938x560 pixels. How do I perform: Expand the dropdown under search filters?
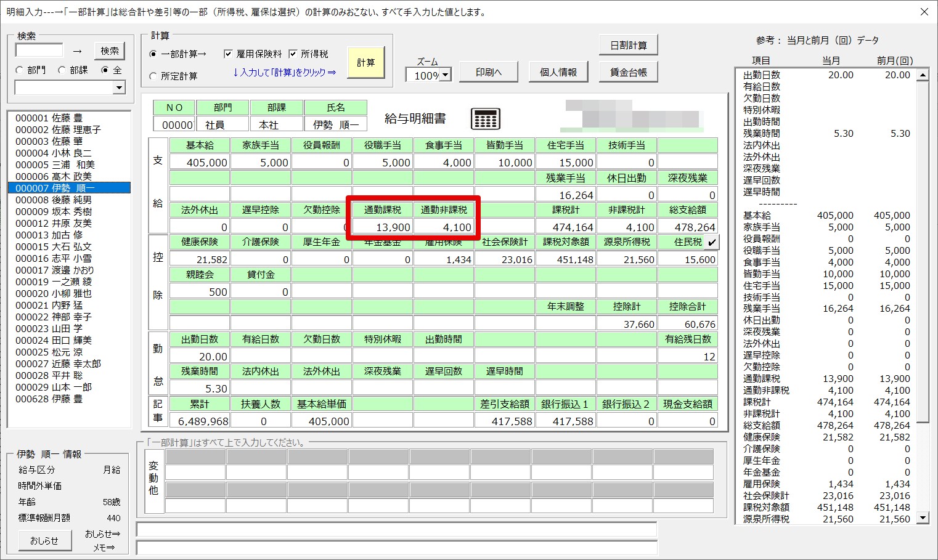119,88
